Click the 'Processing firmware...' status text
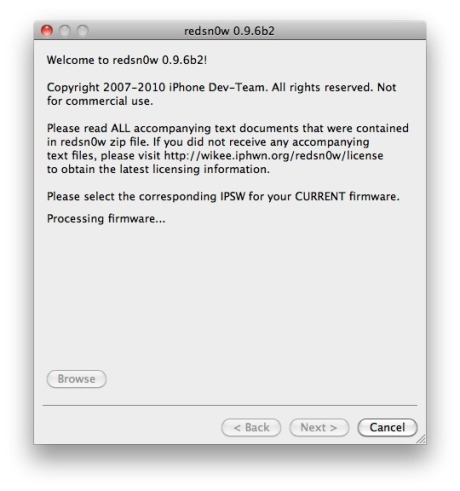Image resolution: width=460 pixels, height=491 pixels. pos(106,219)
